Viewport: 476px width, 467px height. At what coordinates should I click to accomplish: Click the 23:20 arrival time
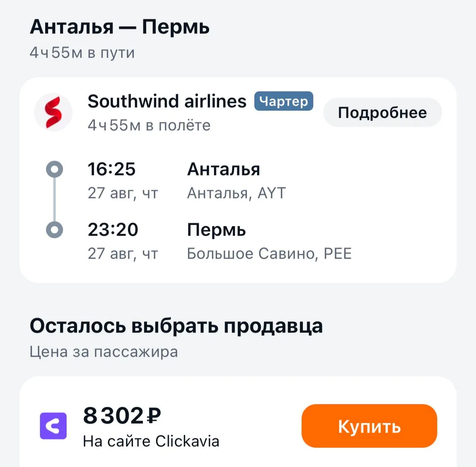pyautogui.click(x=113, y=229)
